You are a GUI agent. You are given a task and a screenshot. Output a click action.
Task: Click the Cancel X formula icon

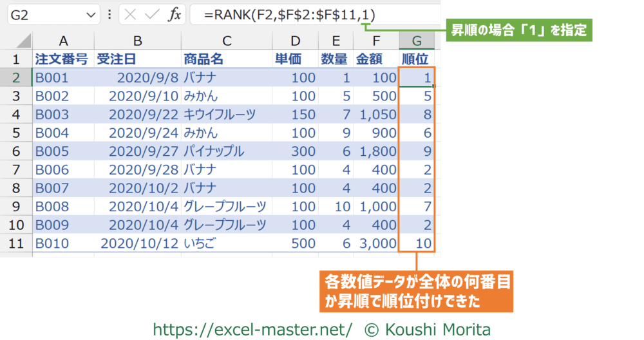[x=132, y=15]
